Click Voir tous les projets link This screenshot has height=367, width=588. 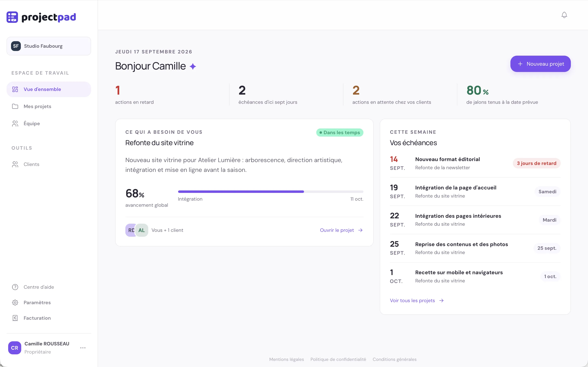417,301
